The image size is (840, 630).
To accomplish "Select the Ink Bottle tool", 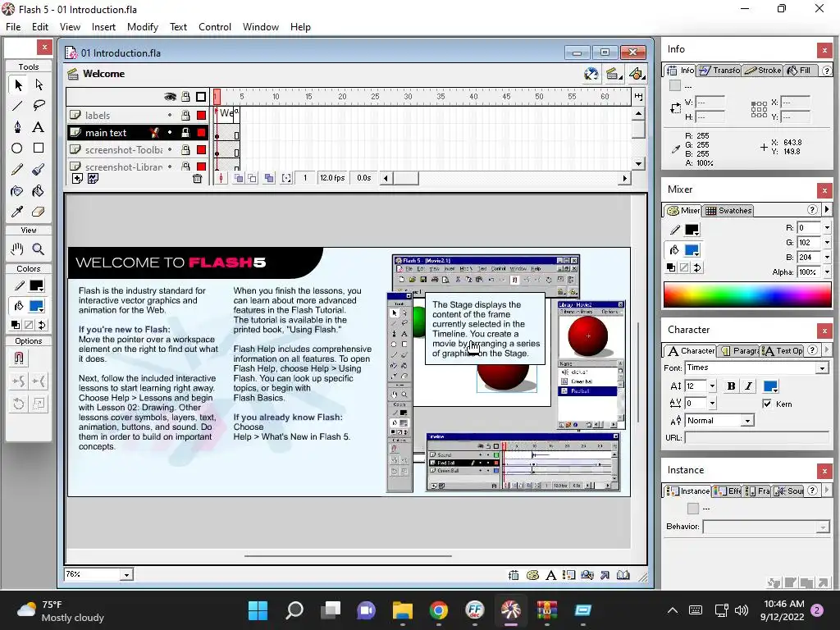I will click(x=18, y=190).
